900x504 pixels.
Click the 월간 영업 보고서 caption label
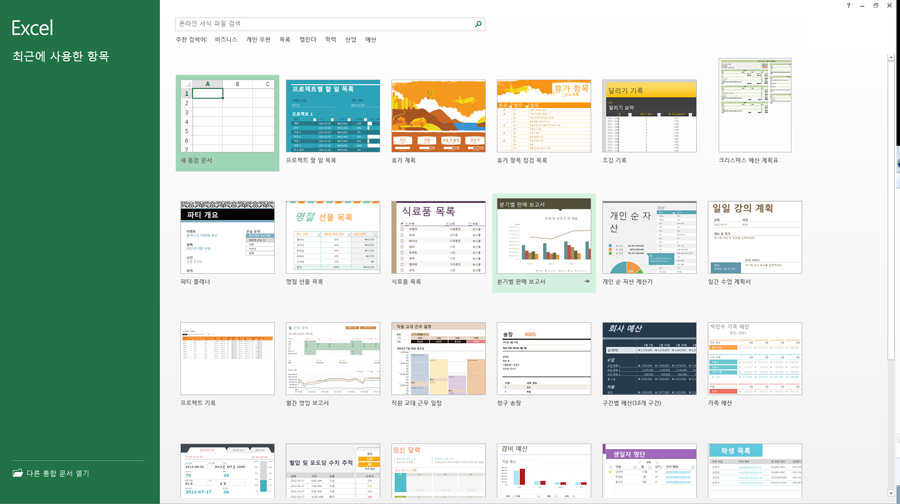[307, 403]
